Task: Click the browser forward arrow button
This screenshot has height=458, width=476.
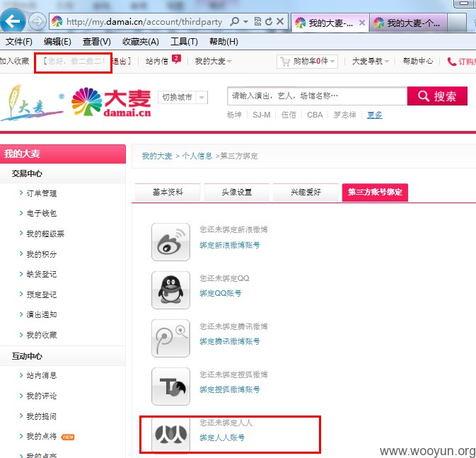Action: tap(37, 21)
